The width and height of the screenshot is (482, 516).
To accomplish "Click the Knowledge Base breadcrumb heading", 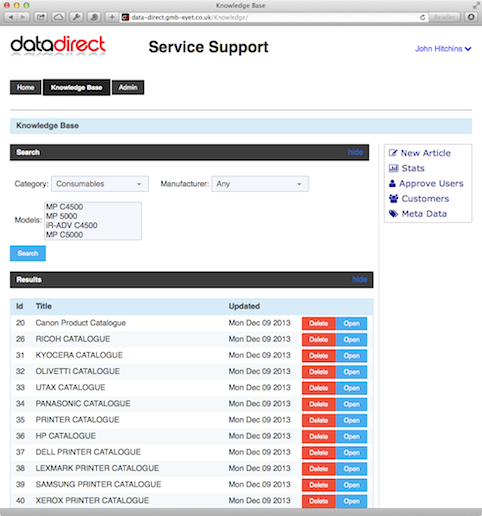I will 48,126.
